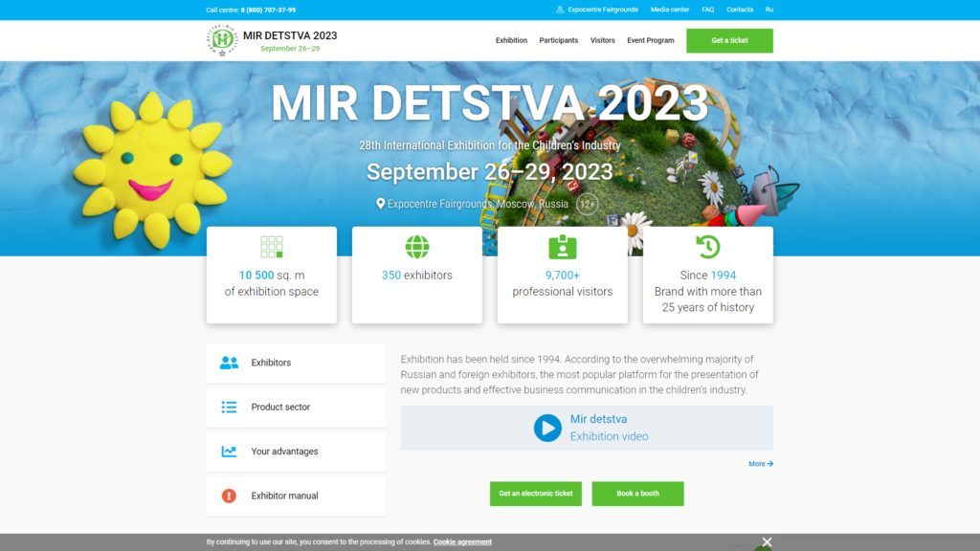
Task: Open the Exhibitors sidebar item
Action: point(296,363)
